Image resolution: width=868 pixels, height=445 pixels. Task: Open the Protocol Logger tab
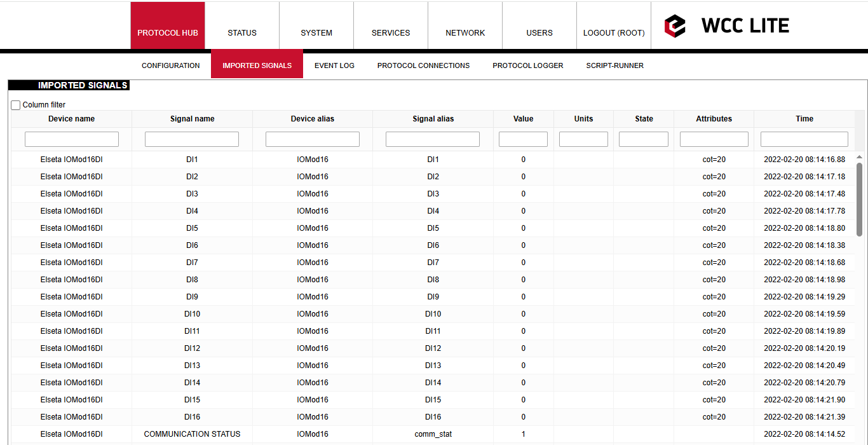click(528, 65)
